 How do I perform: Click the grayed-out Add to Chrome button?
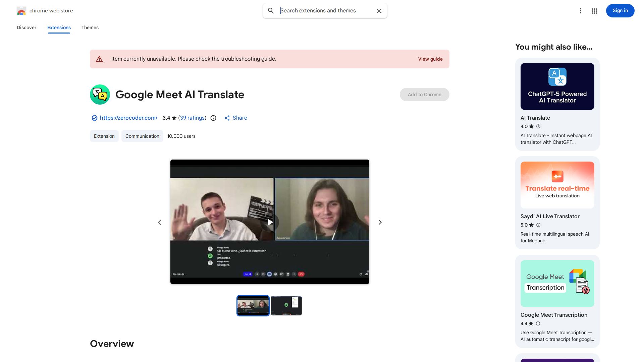tap(424, 95)
